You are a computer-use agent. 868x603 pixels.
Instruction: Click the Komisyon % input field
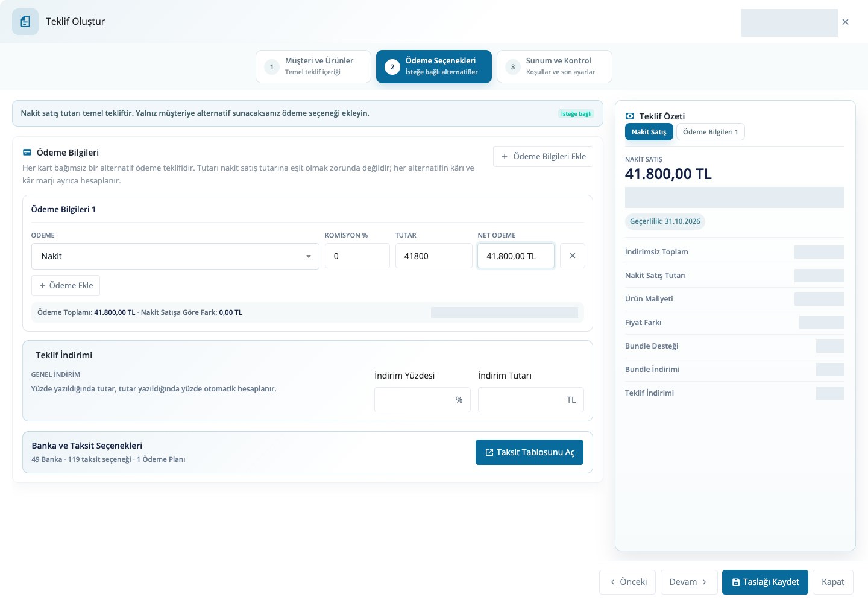click(357, 256)
